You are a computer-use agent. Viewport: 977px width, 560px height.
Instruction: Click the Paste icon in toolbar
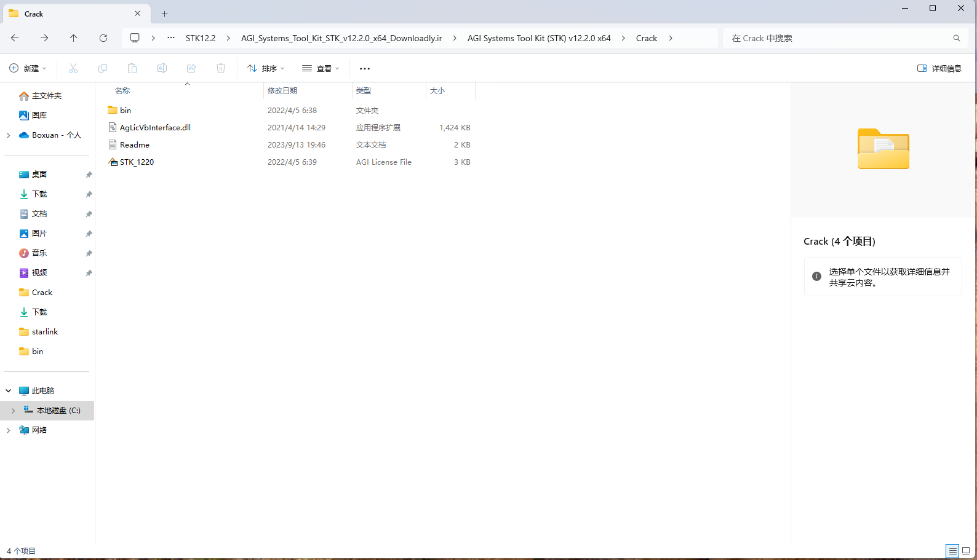pos(132,68)
